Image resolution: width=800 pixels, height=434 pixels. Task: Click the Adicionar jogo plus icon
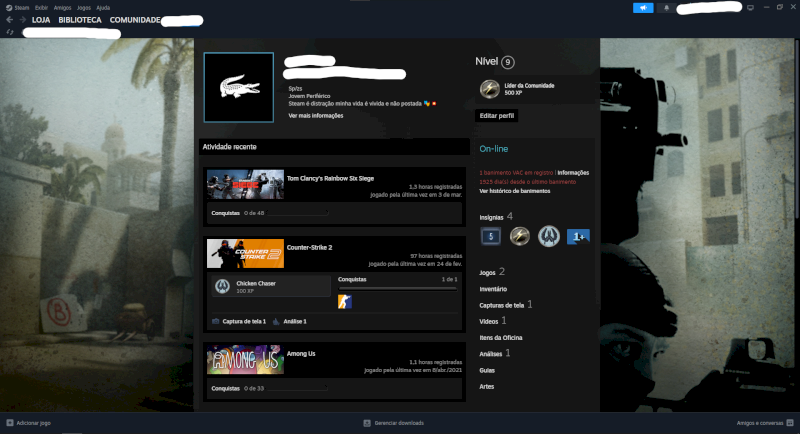click(10, 423)
